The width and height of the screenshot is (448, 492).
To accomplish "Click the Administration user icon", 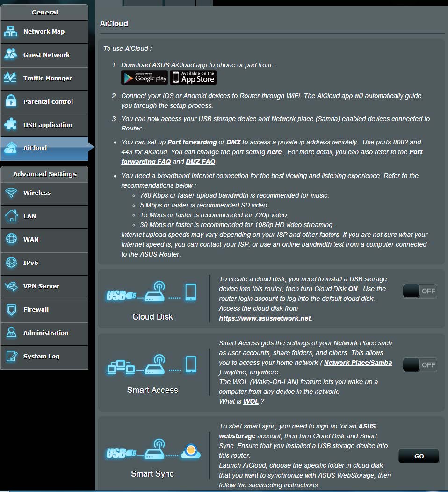I will pyautogui.click(x=11, y=333).
